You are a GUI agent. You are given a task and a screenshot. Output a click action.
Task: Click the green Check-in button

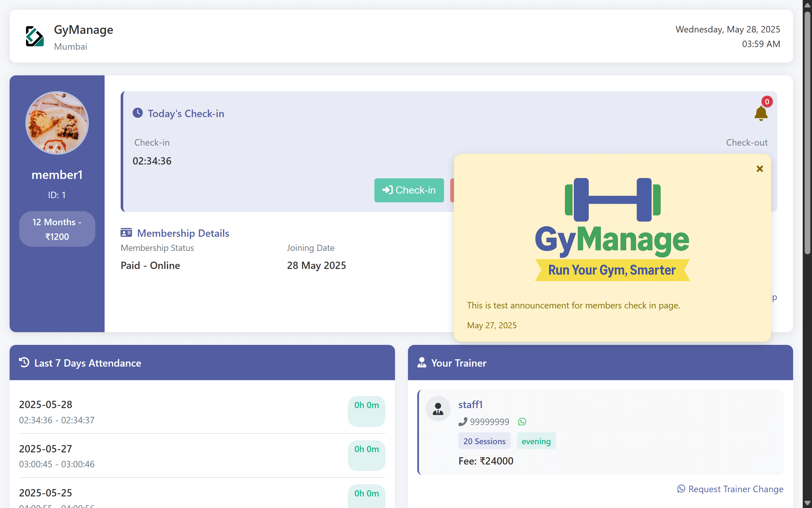(409, 190)
